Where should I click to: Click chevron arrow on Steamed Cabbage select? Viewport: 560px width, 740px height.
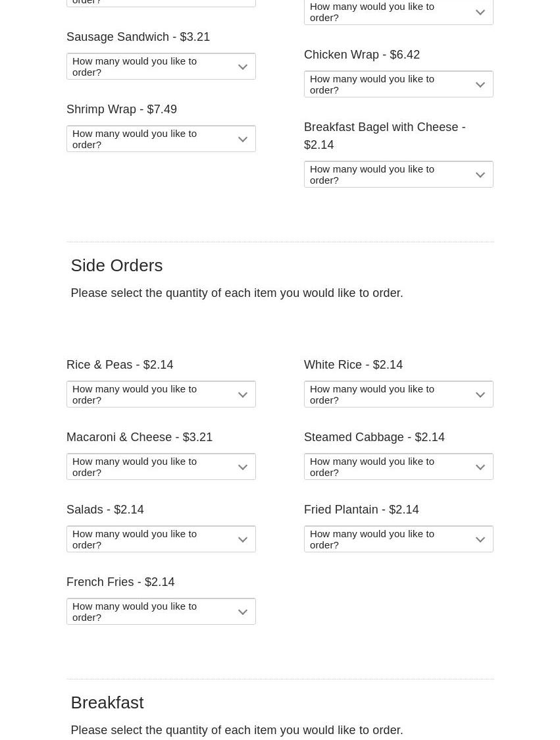tap(480, 467)
